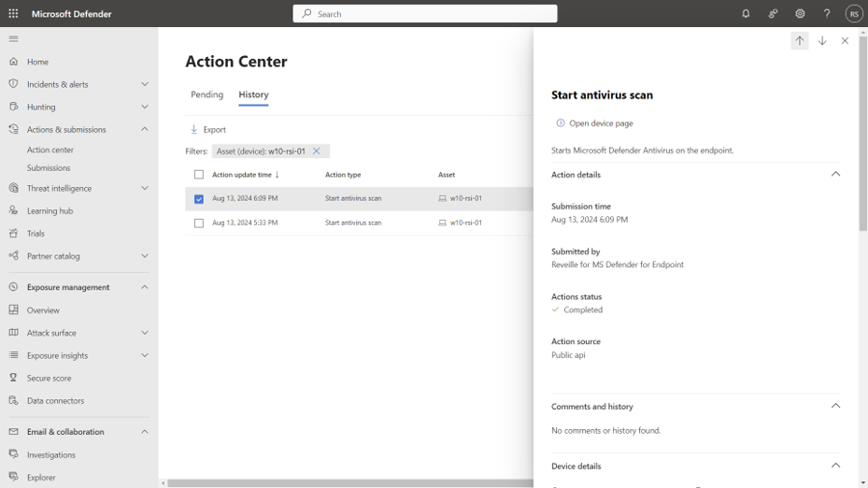Click the Attack surface map icon
The width and height of the screenshot is (868, 488).
point(13,333)
